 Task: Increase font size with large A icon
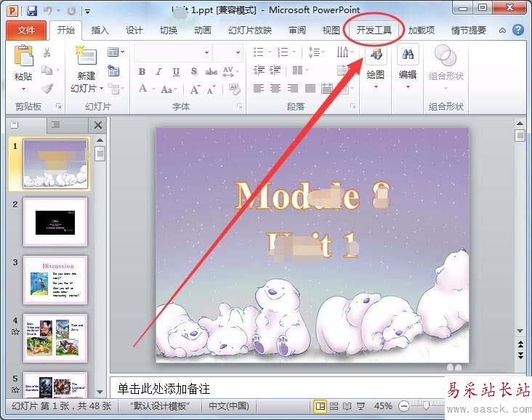pos(195,89)
